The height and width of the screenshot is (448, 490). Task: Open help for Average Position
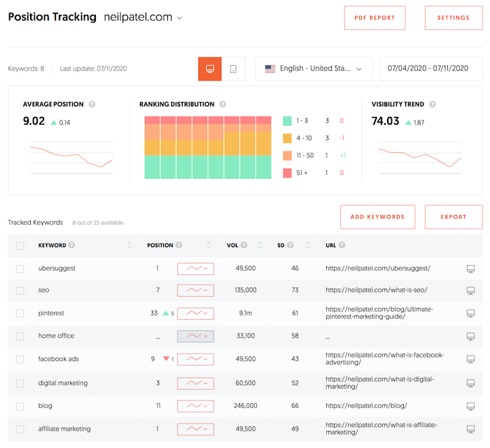click(x=92, y=104)
